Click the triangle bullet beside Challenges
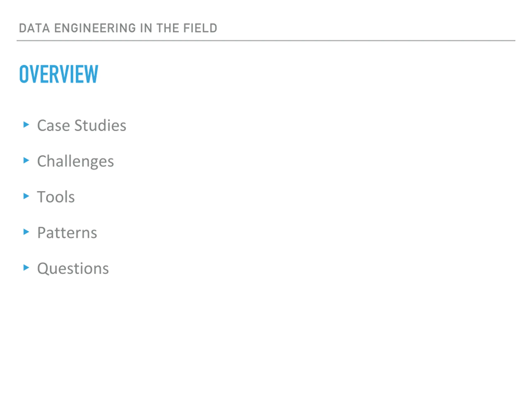The image size is (532, 399). point(26,160)
